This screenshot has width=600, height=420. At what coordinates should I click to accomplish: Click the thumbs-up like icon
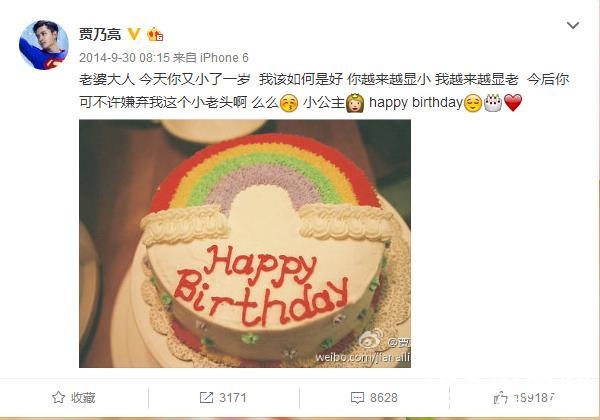500,398
